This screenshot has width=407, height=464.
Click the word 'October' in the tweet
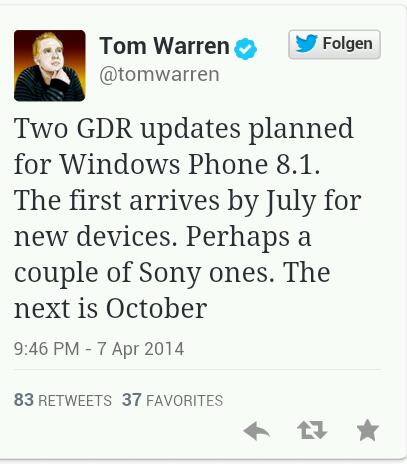[157, 308]
